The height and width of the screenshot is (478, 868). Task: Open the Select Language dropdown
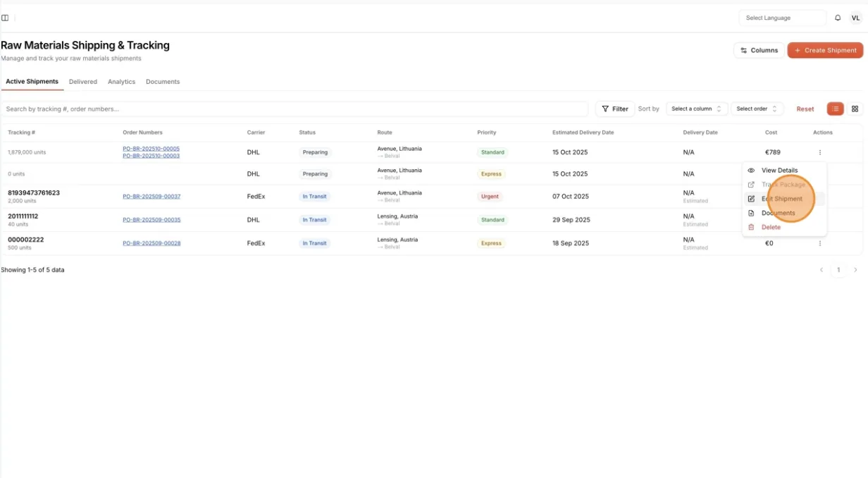coord(782,18)
